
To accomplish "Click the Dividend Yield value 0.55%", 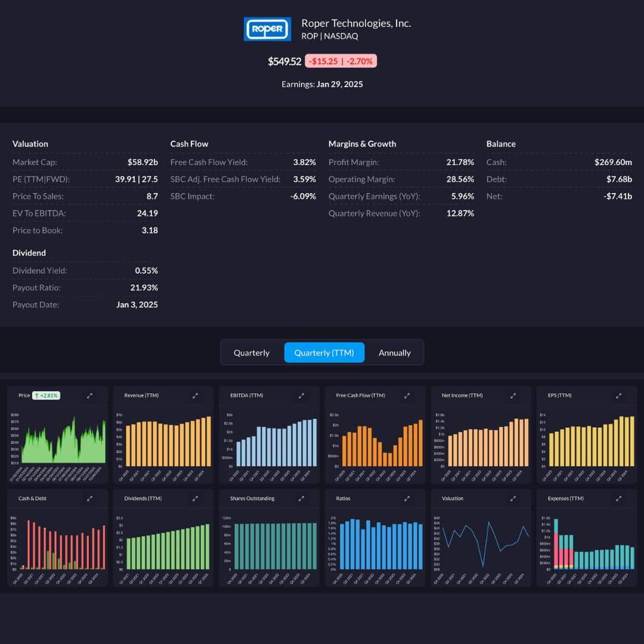I will 147,271.
